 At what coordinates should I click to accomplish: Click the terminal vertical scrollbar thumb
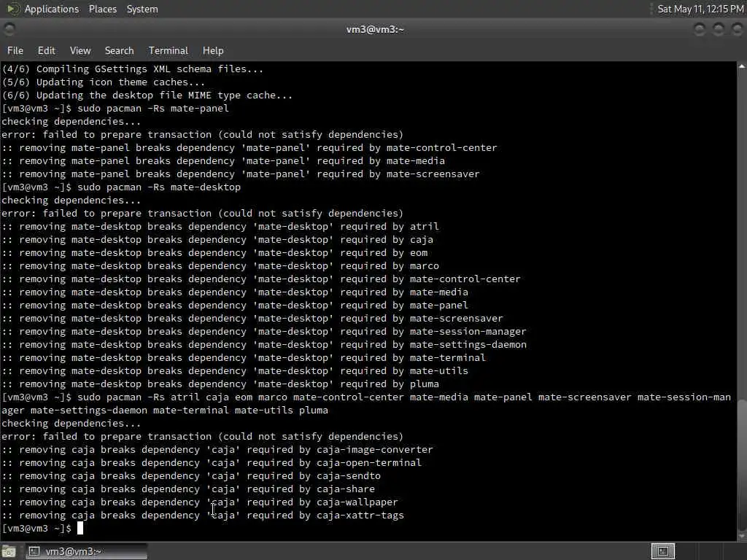[x=742, y=464]
